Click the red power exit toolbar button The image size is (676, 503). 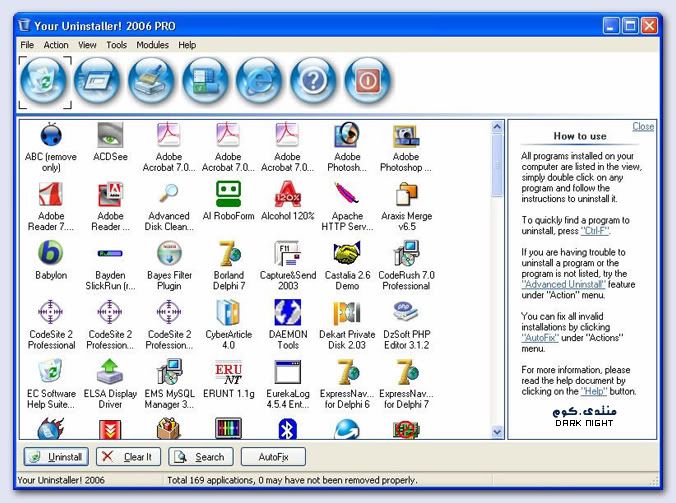pos(367,81)
